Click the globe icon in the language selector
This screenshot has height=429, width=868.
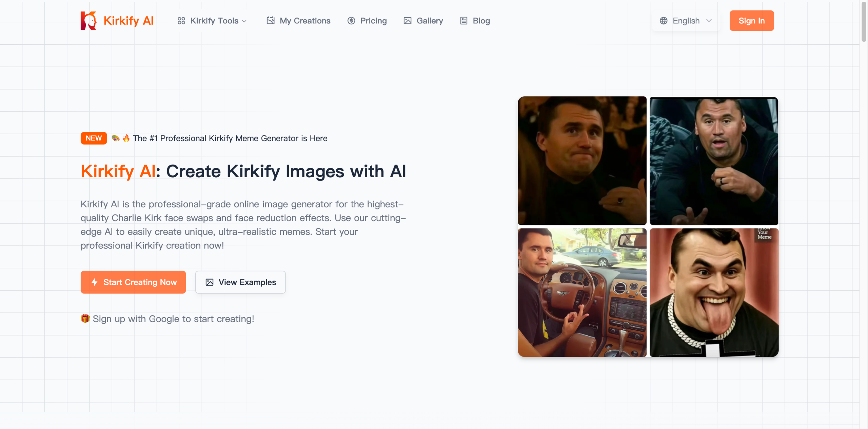(664, 21)
